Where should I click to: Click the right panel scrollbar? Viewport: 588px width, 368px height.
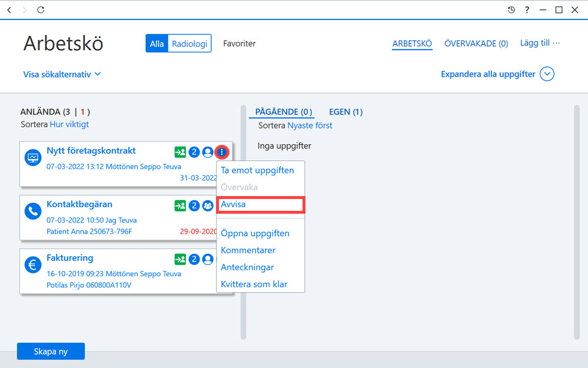[x=577, y=223]
